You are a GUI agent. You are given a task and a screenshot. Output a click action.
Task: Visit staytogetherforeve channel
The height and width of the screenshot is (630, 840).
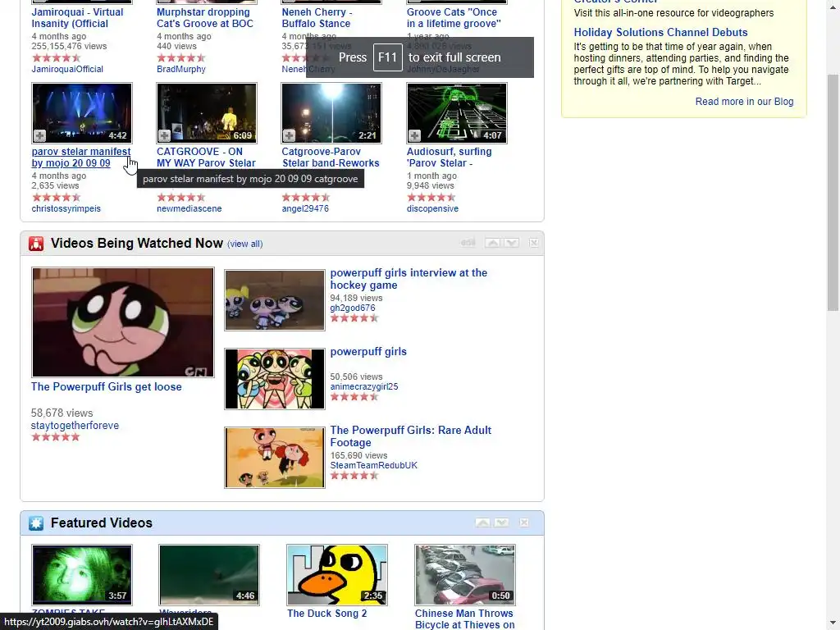75,426
